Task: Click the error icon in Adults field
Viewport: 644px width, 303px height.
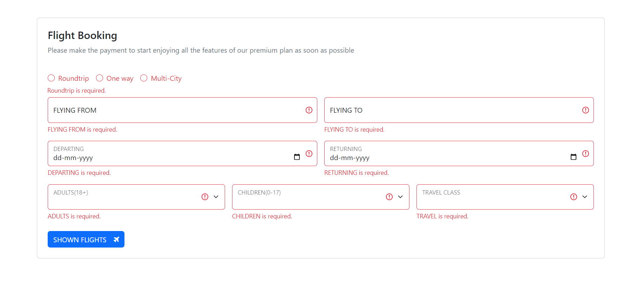Action: (205, 197)
